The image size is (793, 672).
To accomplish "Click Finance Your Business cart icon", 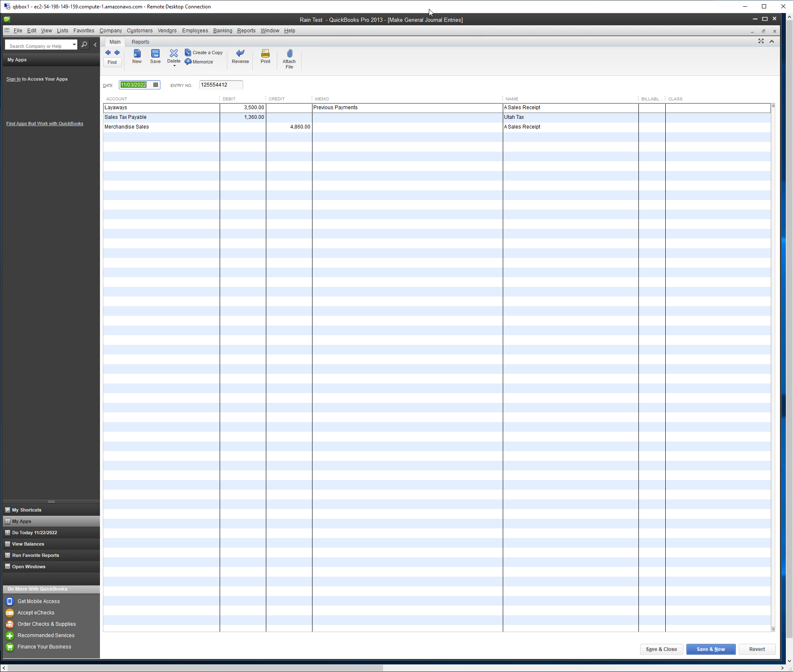I will tap(10, 647).
